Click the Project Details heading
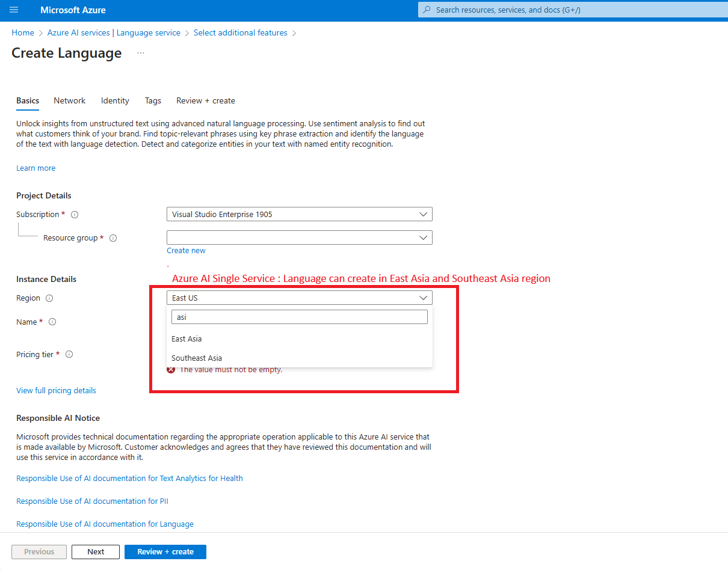728x570 pixels. tap(43, 196)
